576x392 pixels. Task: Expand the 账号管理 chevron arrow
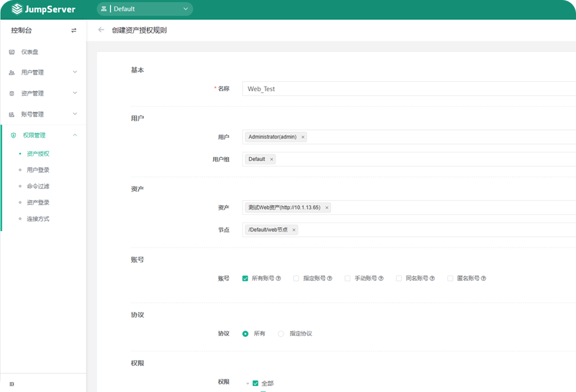75,114
